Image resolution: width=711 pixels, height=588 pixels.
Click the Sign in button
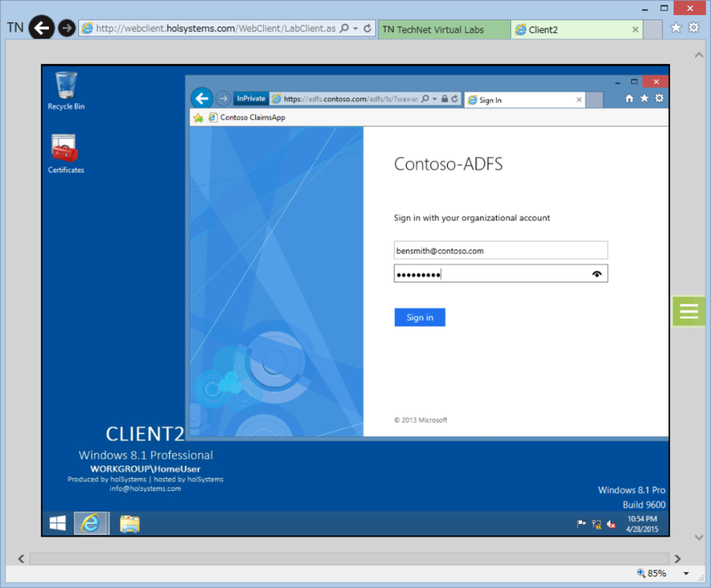click(x=419, y=318)
